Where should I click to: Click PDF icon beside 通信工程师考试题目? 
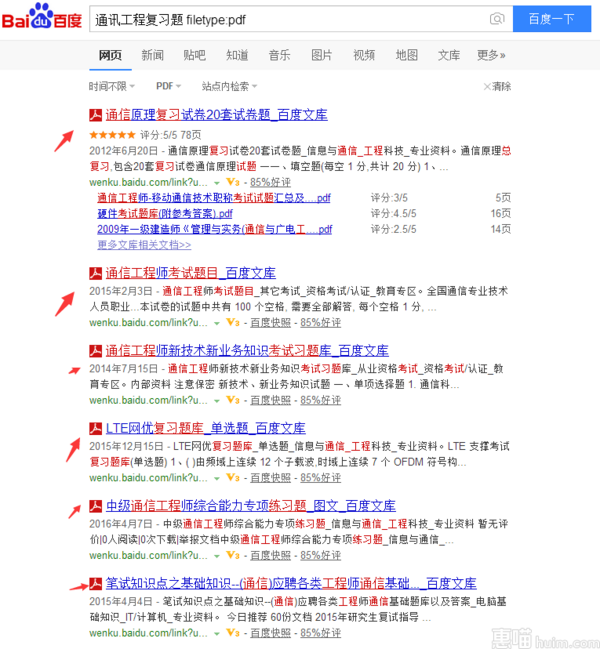[x=96, y=273]
